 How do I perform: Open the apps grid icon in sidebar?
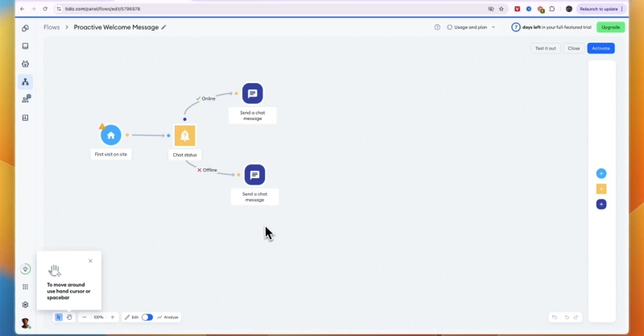pyautogui.click(x=26, y=287)
